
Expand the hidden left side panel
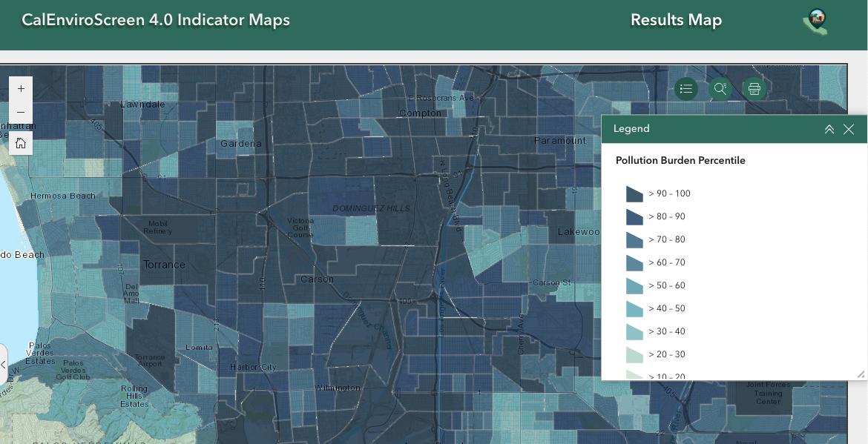click(3, 365)
